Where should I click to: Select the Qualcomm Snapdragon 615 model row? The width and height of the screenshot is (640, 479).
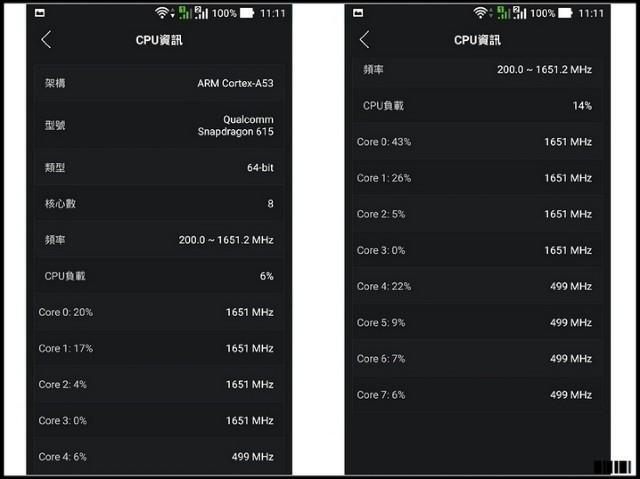[x=158, y=125]
